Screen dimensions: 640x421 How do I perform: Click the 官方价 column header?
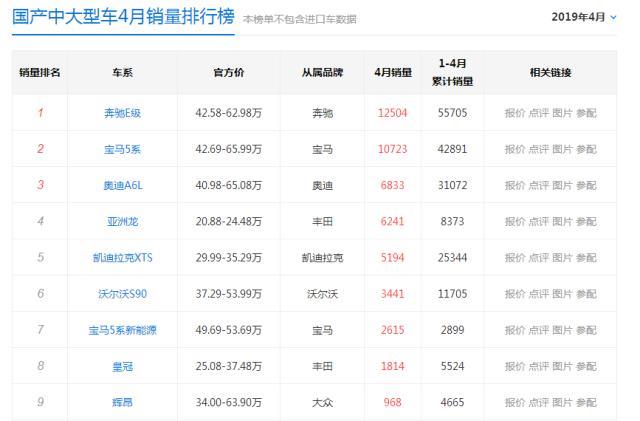[x=229, y=73]
